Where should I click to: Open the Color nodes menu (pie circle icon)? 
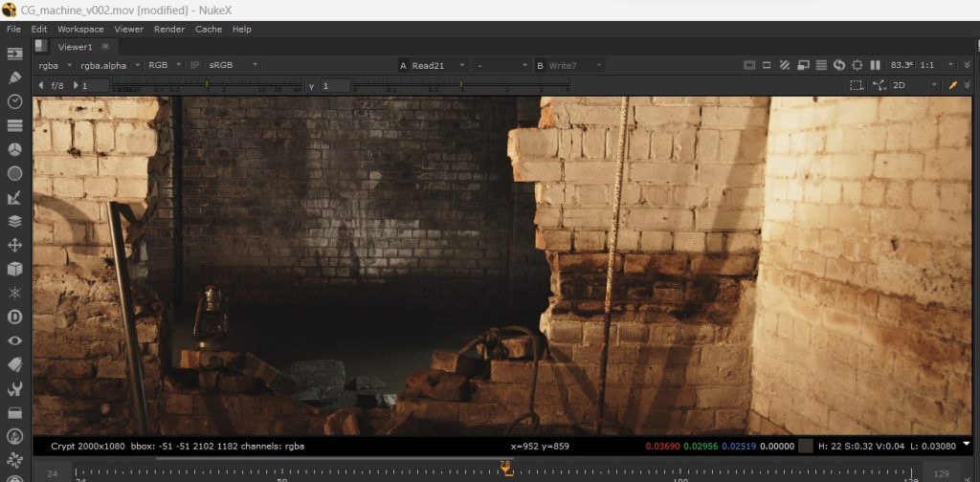(x=14, y=149)
